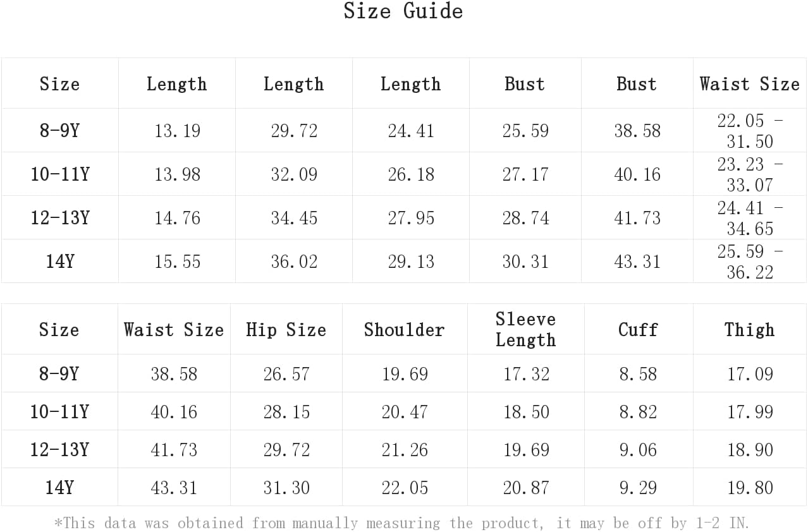Select the 36.02 length cell

pyautogui.click(x=294, y=262)
